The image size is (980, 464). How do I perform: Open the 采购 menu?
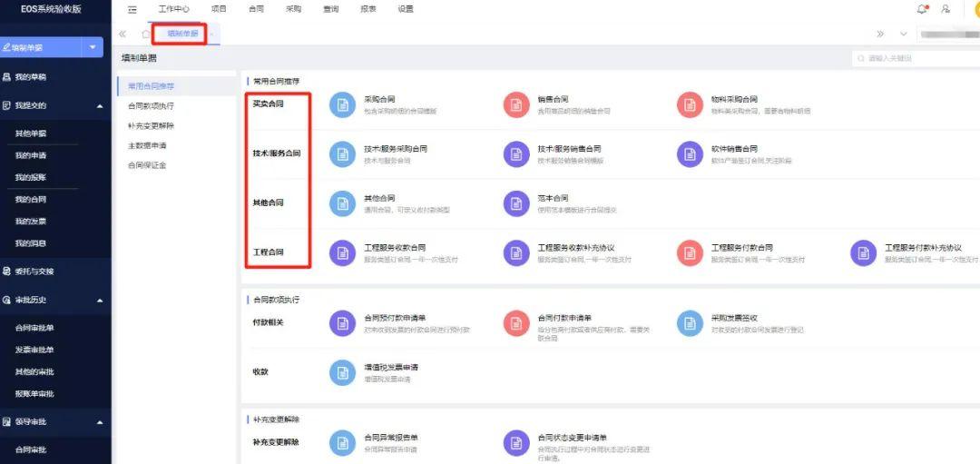[x=293, y=9]
